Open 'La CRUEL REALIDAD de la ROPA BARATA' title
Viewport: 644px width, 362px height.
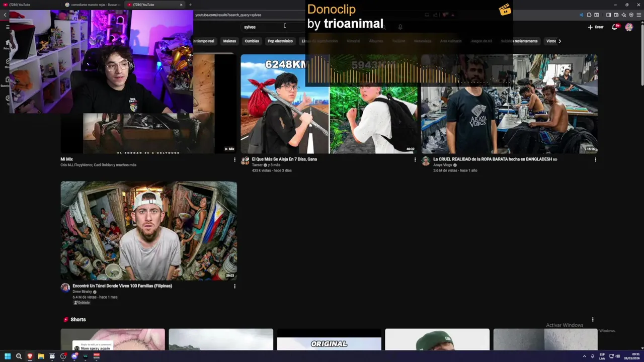coord(495,159)
